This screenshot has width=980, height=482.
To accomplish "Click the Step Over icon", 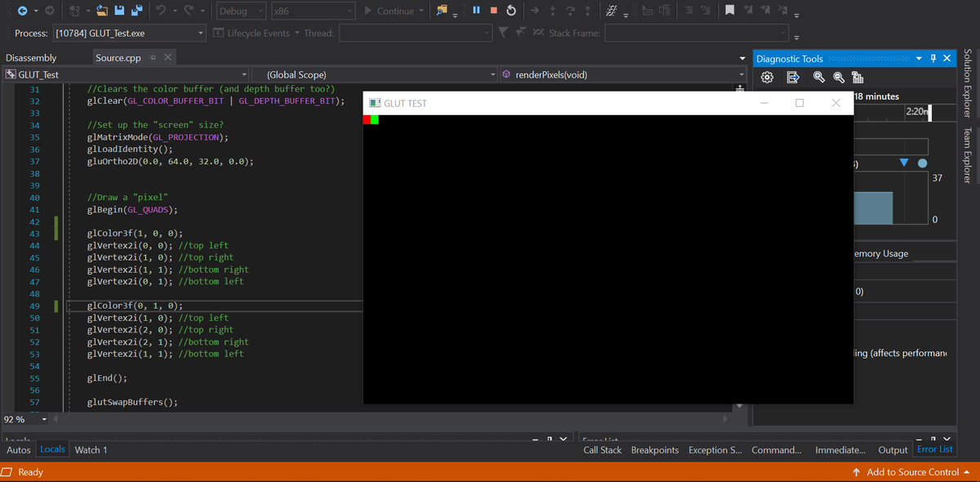I will [x=571, y=11].
